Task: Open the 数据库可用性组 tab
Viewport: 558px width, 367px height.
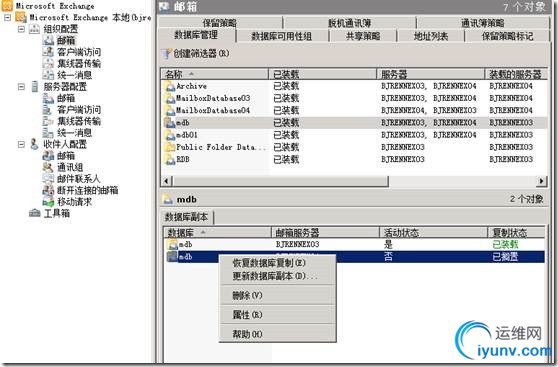Action: coord(282,36)
